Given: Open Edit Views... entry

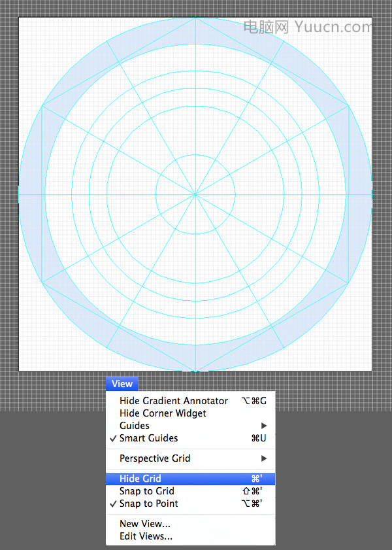Looking at the screenshot, I should [x=191, y=536].
